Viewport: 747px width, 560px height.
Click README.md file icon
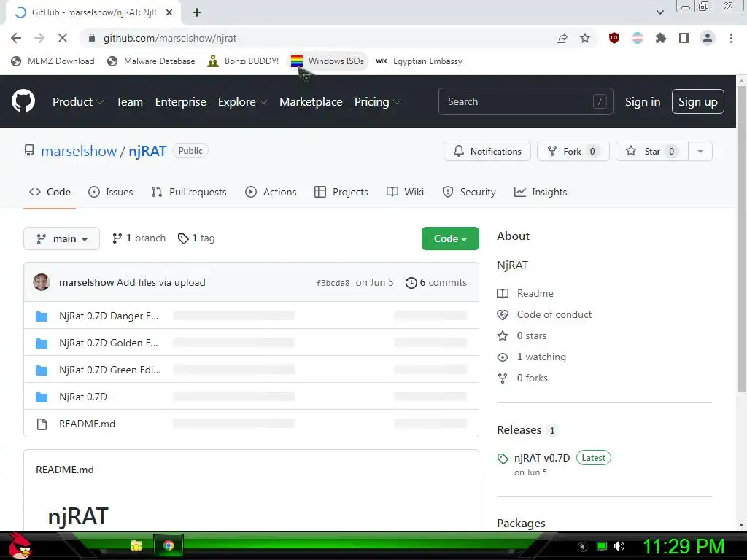pyautogui.click(x=42, y=424)
